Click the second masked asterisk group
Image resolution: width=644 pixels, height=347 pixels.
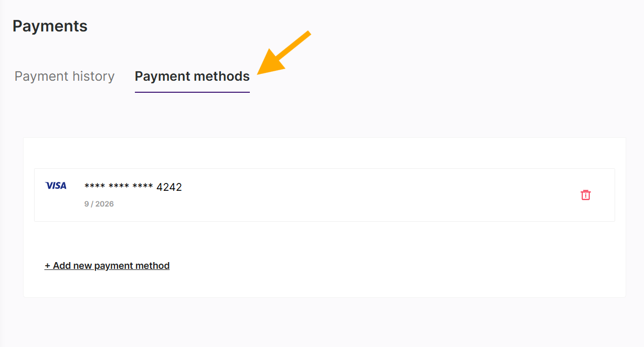click(119, 187)
